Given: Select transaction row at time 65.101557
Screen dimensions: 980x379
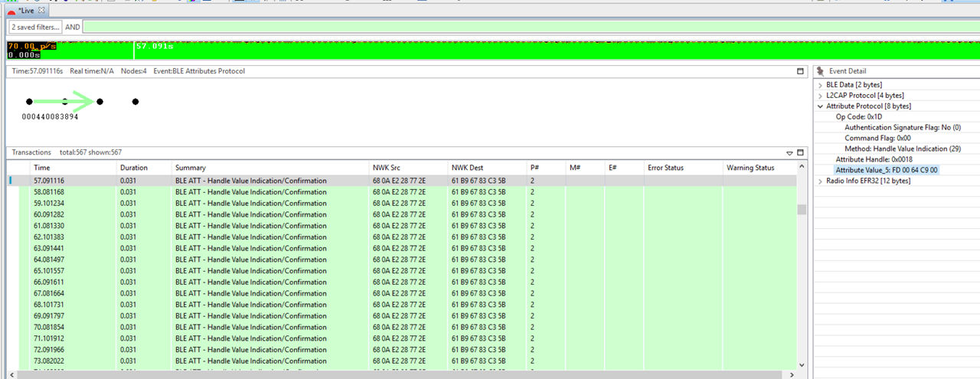Looking at the screenshot, I should [402, 271].
